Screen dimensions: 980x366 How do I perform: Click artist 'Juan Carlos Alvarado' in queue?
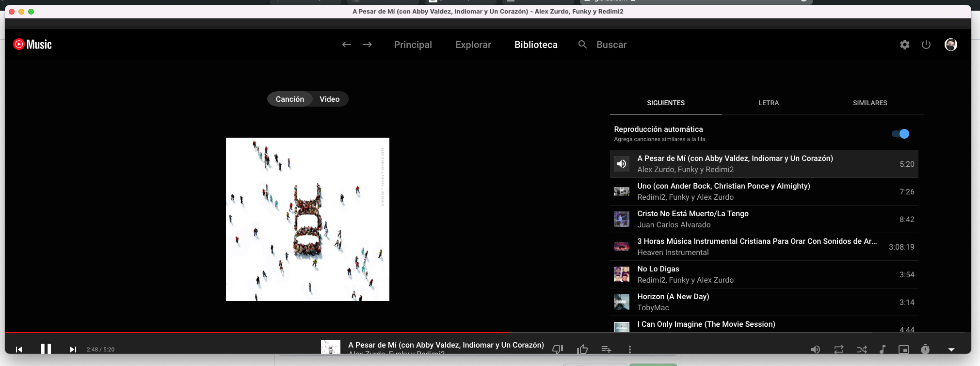[x=674, y=225]
